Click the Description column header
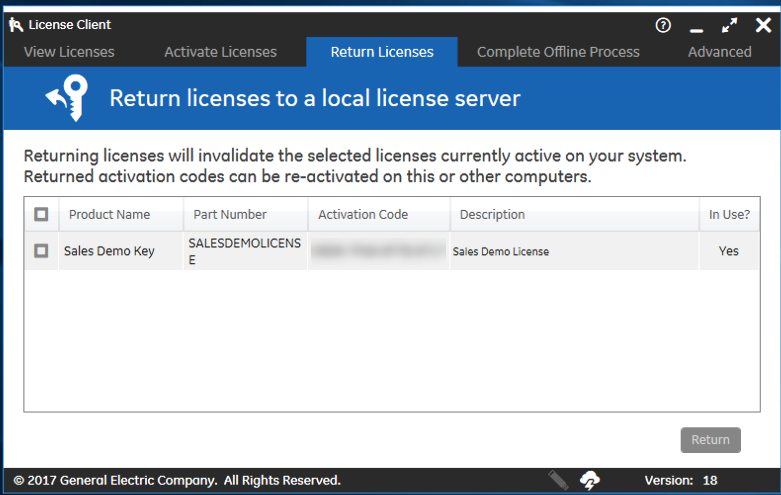This screenshot has width=781, height=495. 575,214
